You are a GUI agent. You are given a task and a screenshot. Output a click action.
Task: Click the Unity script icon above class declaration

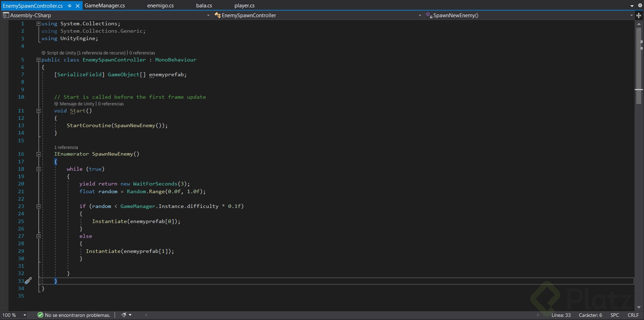[x=44, y=53]
